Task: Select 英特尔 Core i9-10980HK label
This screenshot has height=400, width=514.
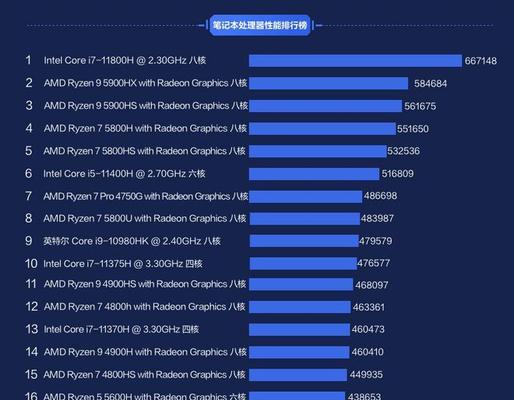Action: pos(132,241)
